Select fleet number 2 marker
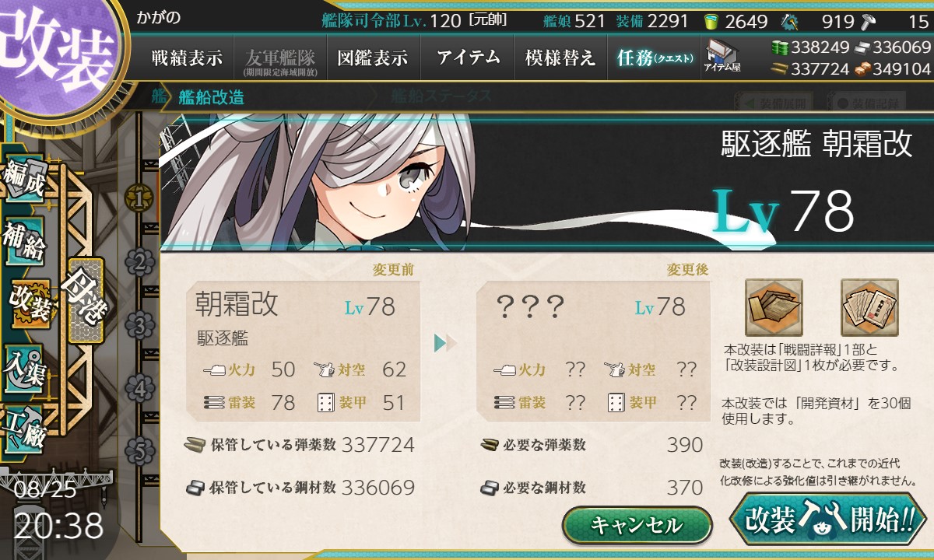 (139, 262)
